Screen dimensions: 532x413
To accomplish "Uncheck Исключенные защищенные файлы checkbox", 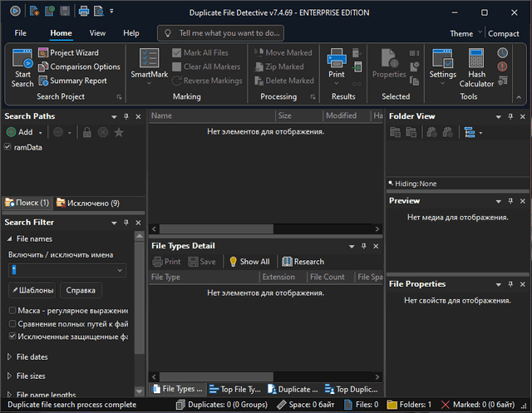I will click(x=12, y=337).
